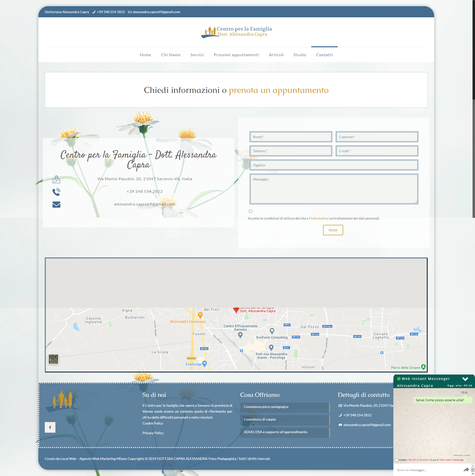Viewport: 475px width, 476px height.
Task: Click the envelope icon in contact card
Action: [x=56, y=204]
